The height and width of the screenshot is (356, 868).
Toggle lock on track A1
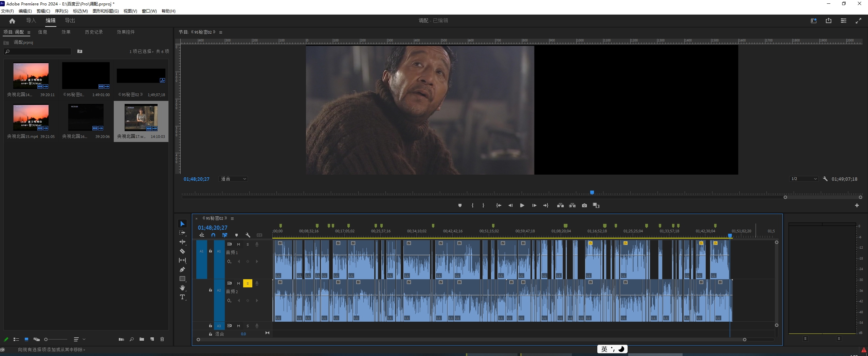211,251
